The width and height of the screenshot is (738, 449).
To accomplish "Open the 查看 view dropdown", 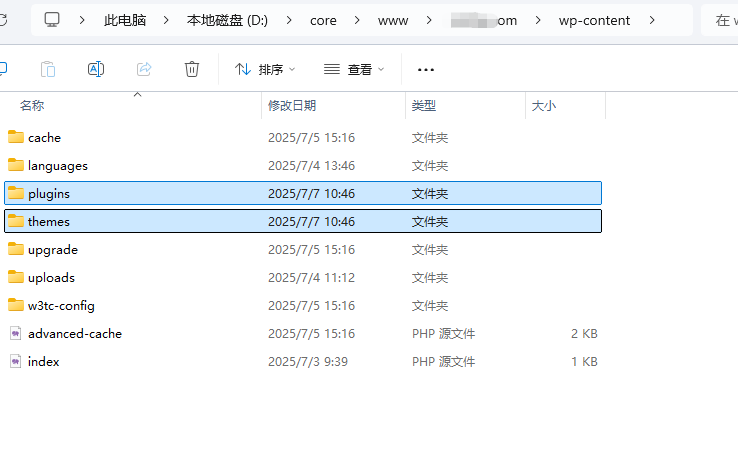I will [x=354, y=70].
